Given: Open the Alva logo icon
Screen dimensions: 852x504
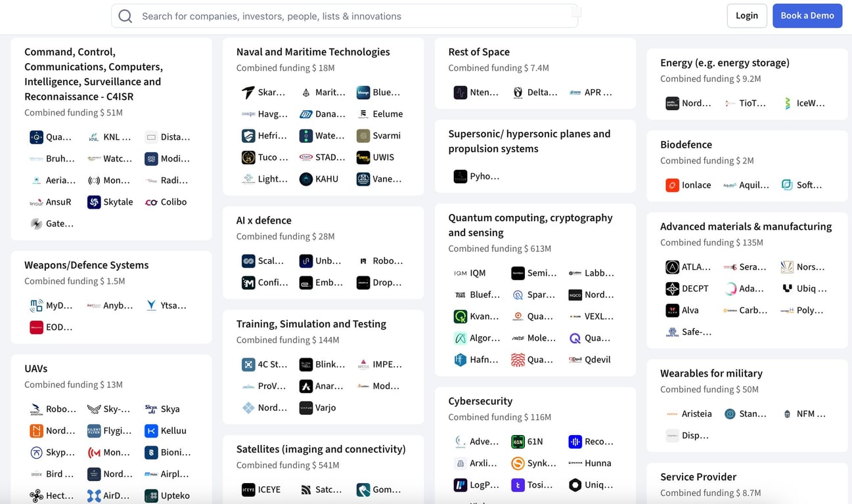Looking at the screenshot, I should 673,310.
